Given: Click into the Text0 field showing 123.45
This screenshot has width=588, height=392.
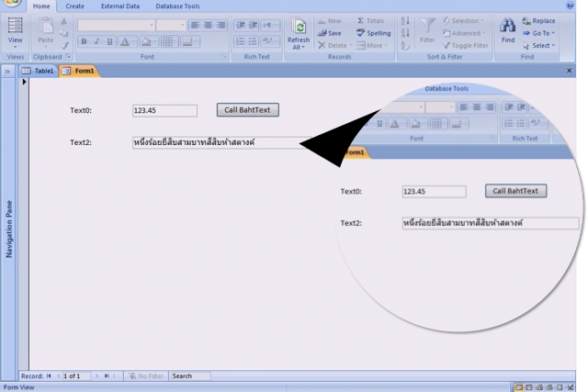Looking at the screenshot, I should [164, 110].
